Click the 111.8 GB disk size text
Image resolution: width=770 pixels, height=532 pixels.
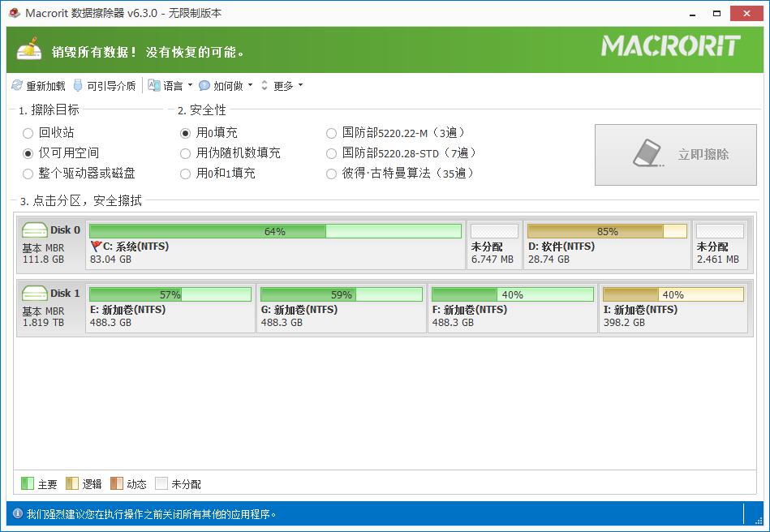point(43,260)
